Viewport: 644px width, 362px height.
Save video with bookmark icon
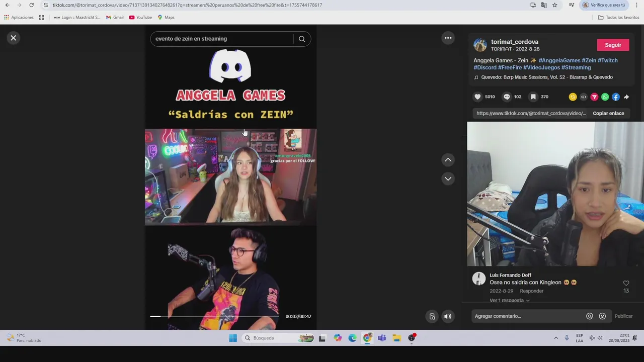pos(533,97)
